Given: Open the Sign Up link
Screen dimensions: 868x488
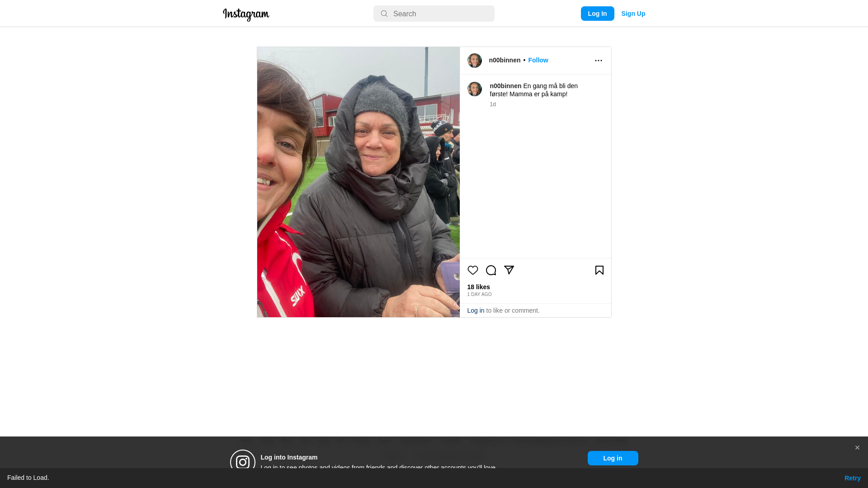Looking at the screenshot, I should (633, 14).
